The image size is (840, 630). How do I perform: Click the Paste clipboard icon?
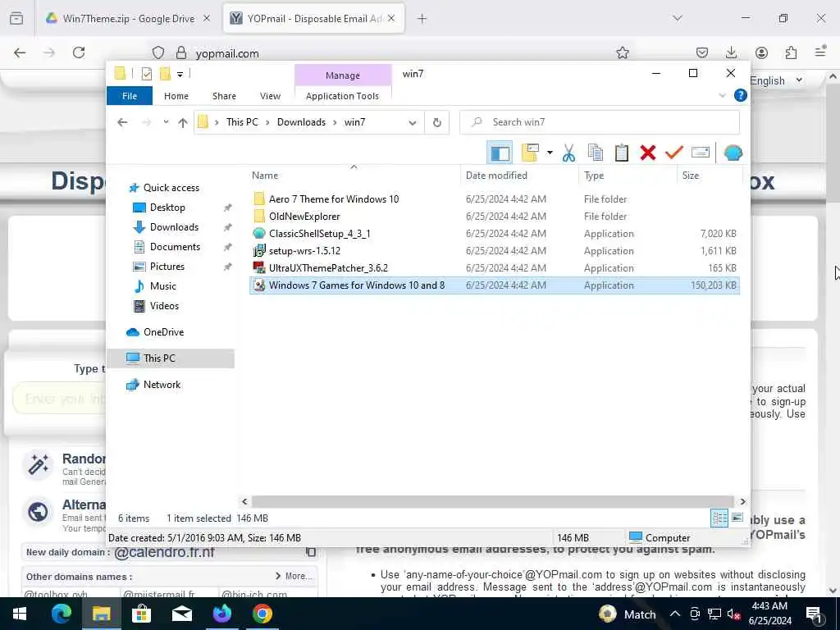[x=622, y=153]
